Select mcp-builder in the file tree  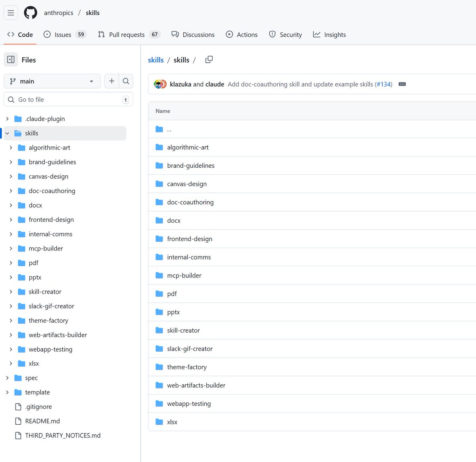pyautogui.click(x=46, y=248)
